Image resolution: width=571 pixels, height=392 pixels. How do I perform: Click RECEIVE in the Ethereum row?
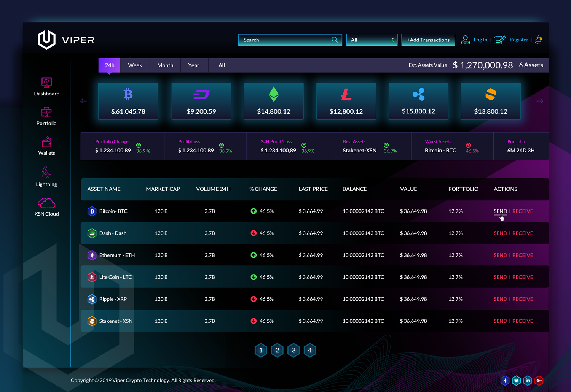(523, 255)
